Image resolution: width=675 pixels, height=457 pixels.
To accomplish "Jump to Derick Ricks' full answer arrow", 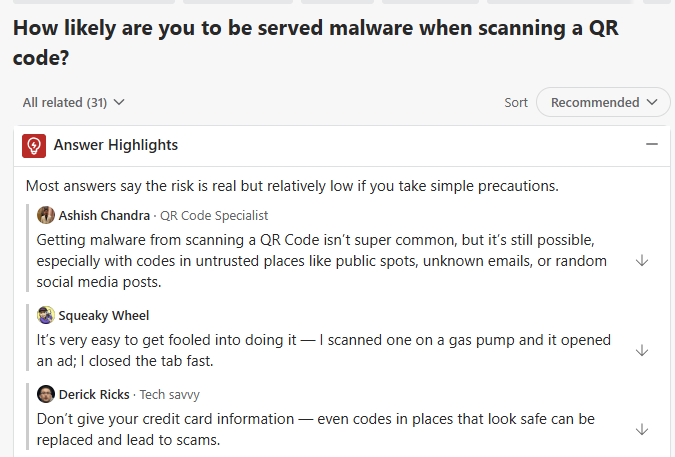I will 642,429.
